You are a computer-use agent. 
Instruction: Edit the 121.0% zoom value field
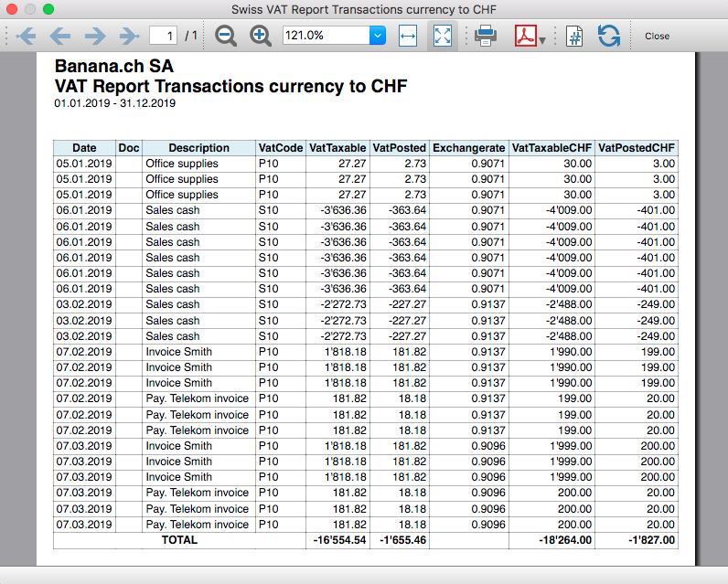tap(326, 36)
